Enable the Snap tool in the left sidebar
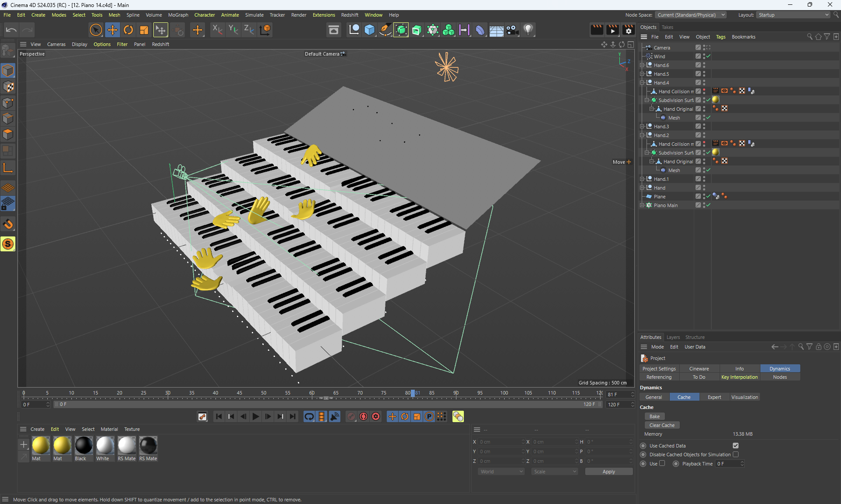The width and height of the screenshot is (841, 504). pyautogui.click(x=8, y=224)
